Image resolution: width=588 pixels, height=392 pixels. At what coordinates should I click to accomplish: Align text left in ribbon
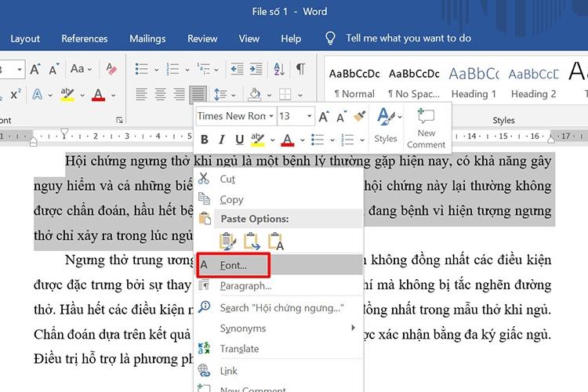[x=141, y=94]
